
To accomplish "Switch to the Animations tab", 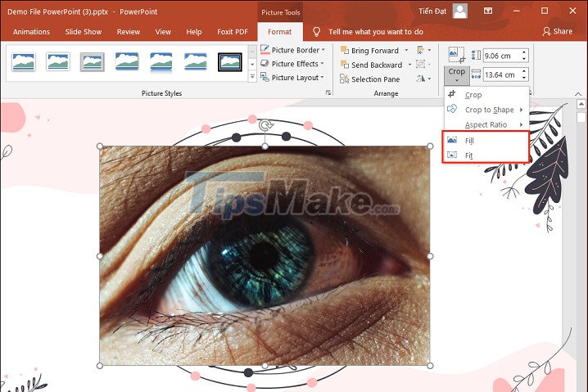I will point(31,32).
